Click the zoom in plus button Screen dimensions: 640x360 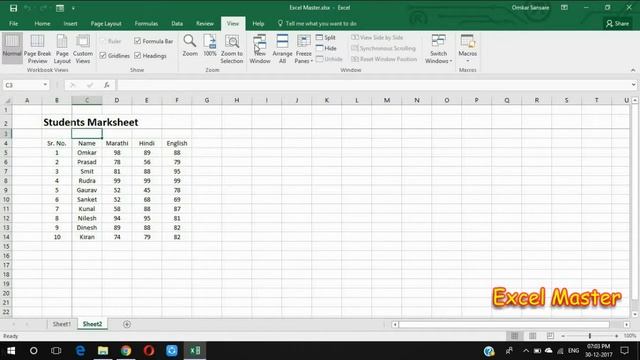coord(616,336)
